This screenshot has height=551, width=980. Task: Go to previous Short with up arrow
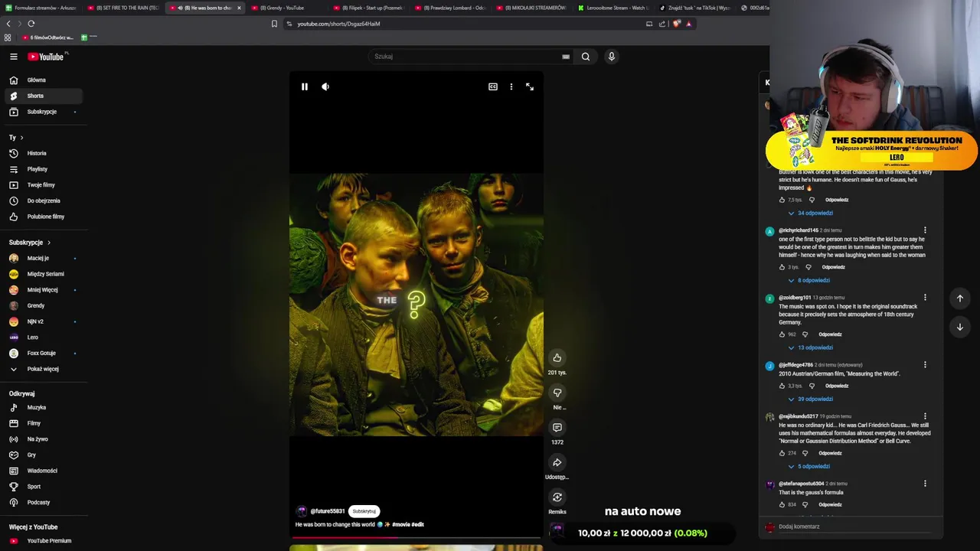959,298
